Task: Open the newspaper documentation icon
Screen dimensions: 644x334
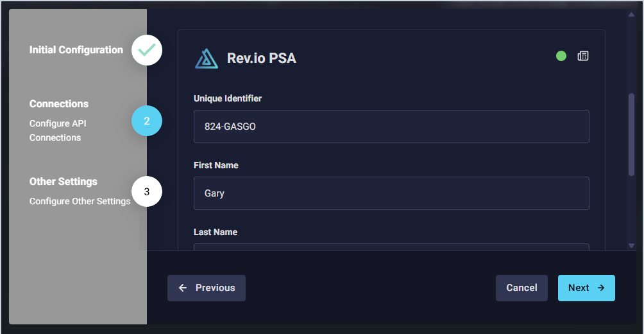Action: pos(583,56)
